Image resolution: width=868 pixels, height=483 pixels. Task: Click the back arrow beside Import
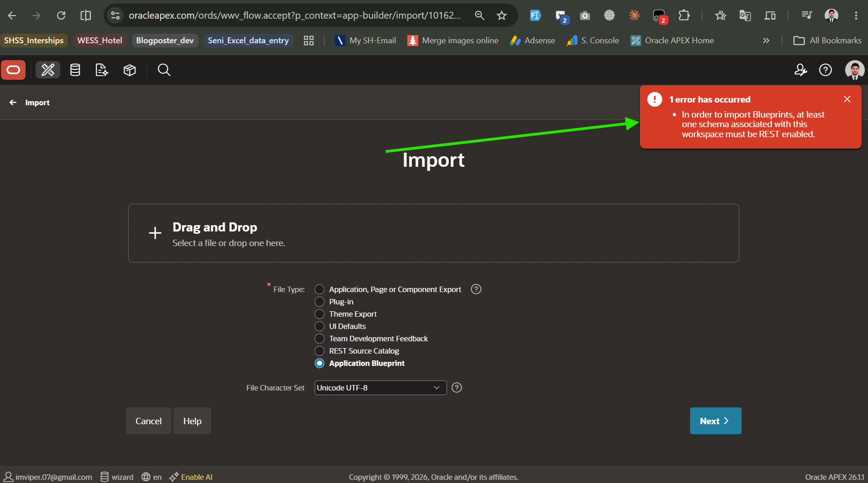click(x=13, y=103)
